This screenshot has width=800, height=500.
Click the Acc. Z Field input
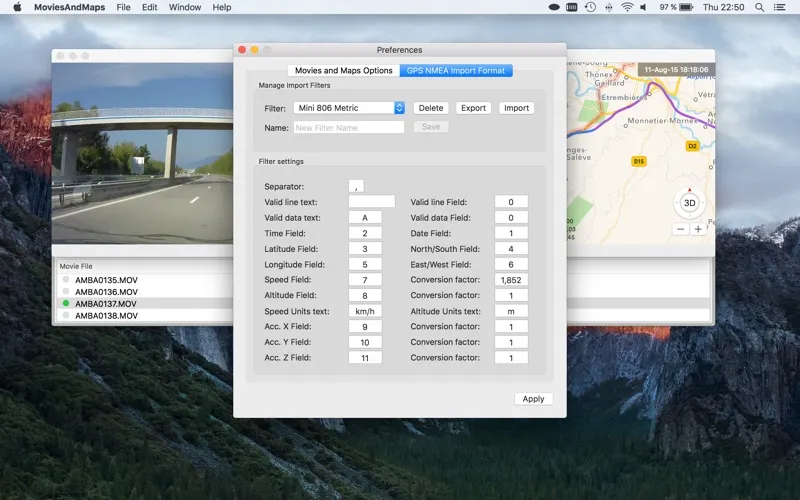pos(365,358)
